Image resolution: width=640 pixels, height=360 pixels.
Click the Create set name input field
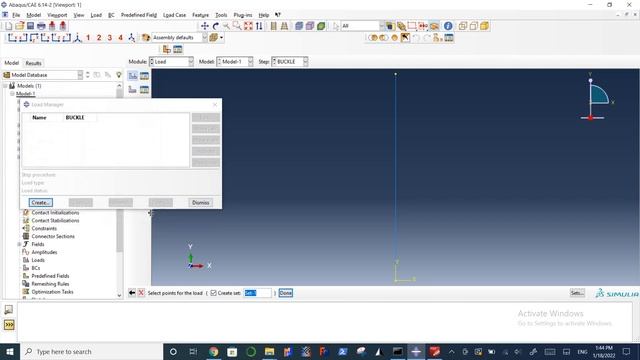[257, 293]
